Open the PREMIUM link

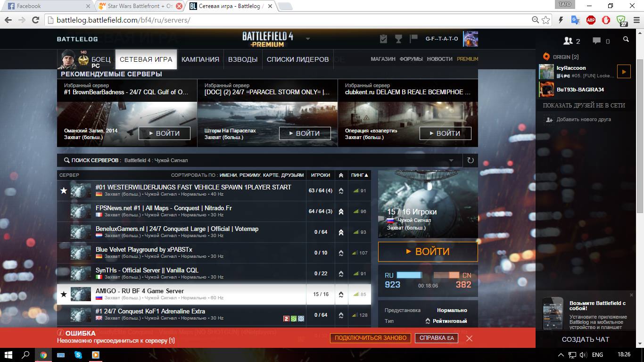click(x=467, y=59)
